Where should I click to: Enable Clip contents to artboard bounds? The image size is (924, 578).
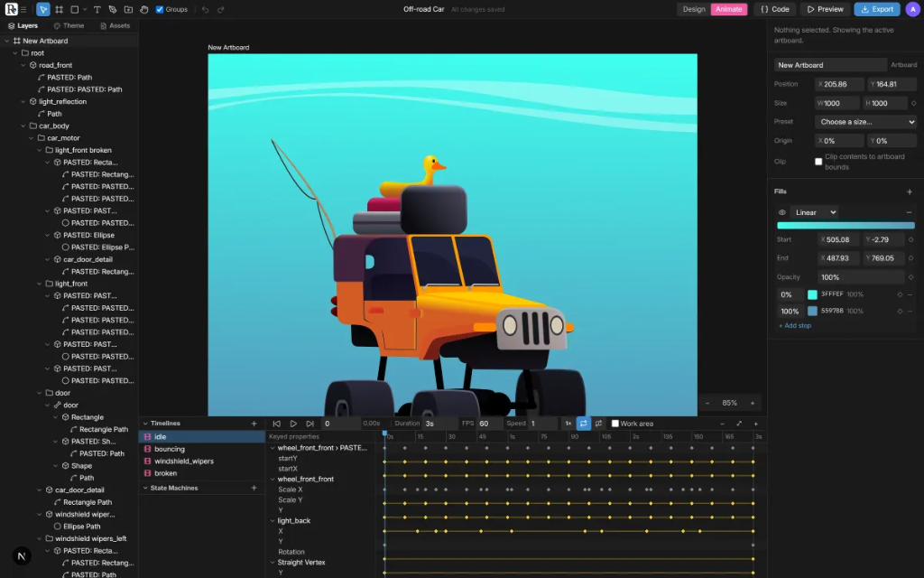point(818,162)
